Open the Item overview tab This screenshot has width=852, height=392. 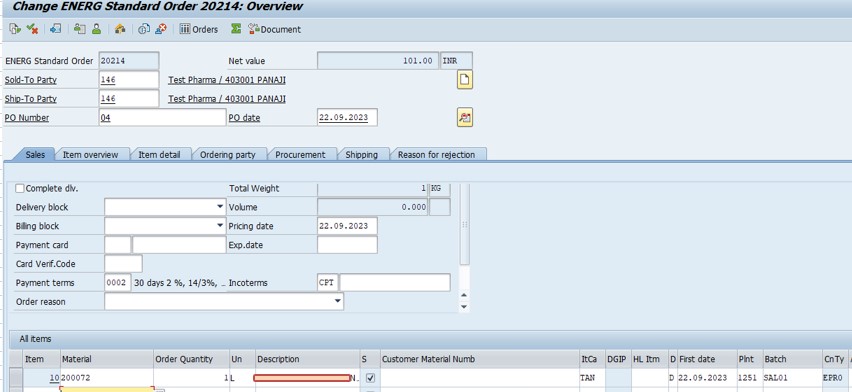(x=90, y=154)
